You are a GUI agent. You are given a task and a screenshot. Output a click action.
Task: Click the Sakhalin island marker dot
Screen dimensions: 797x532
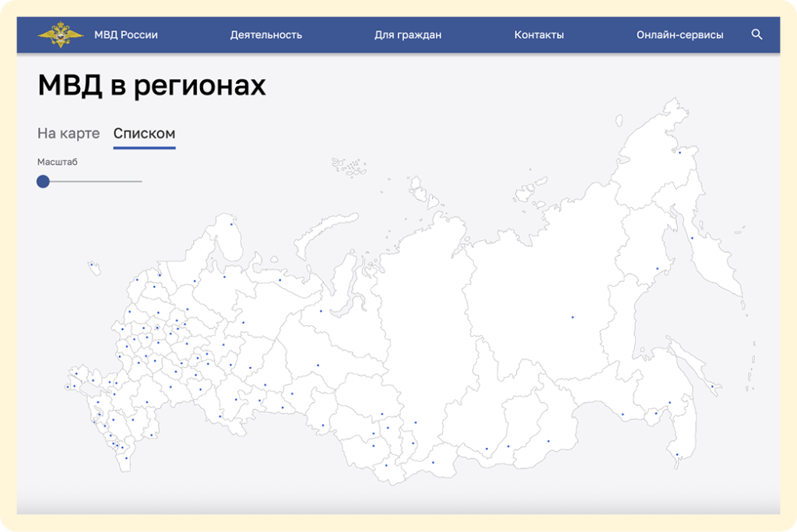click(712, 387)
